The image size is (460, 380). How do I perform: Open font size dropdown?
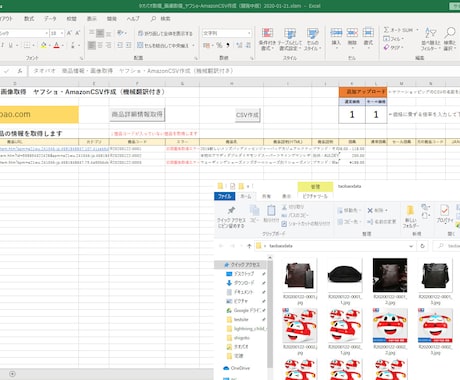click(62, 33)
